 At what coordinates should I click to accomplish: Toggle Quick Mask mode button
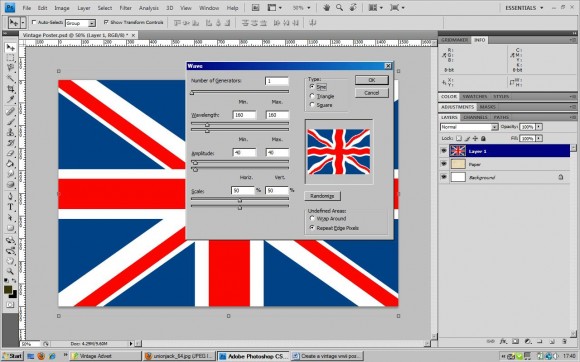[10, 305]
